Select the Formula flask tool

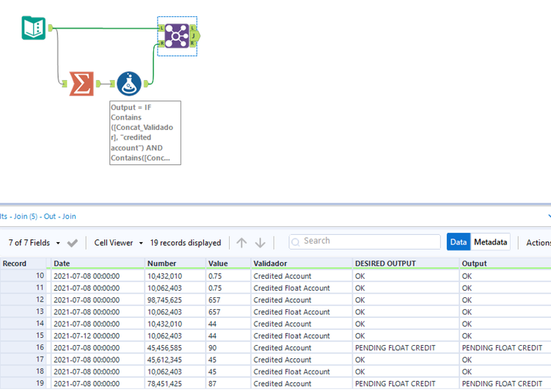click(129, 84)
